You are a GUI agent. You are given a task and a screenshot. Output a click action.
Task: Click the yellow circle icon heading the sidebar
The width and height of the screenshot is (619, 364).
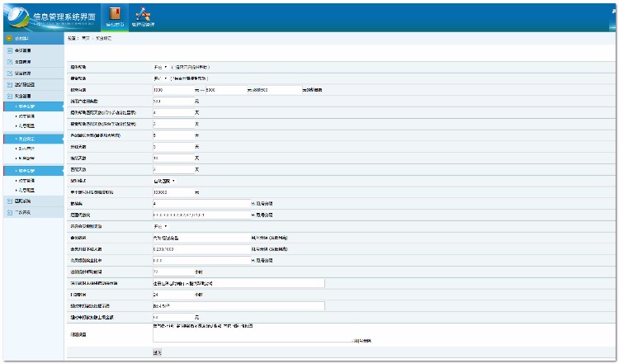(7, 38)
